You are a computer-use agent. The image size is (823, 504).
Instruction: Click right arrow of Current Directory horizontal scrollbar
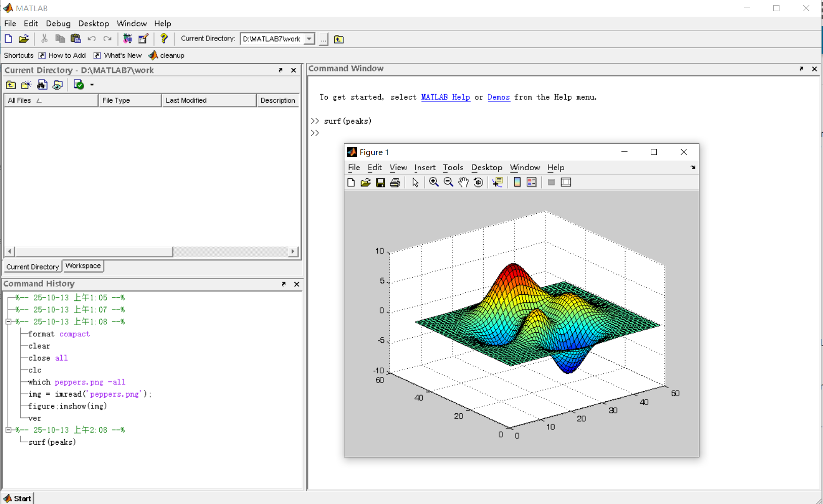[x=293, y=251]
